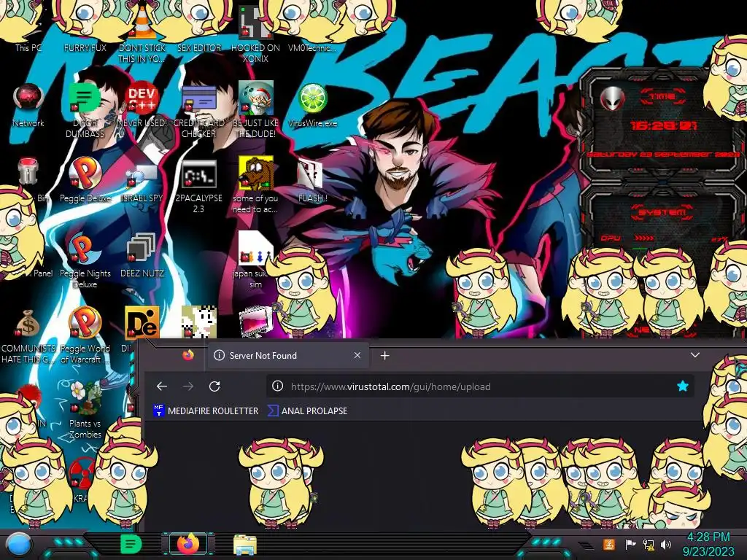Click the virustotal.com address bar
Viewport: 747px width, 560px height.
480,386
